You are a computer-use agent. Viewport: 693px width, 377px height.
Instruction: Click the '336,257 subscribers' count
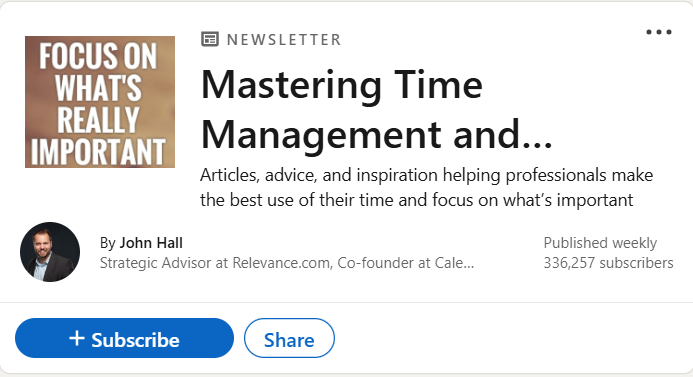coord(608,263)
